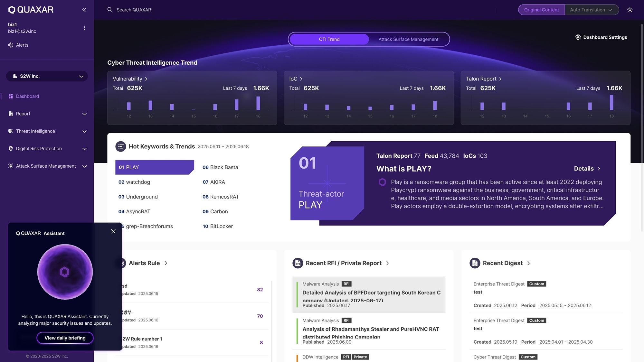Close the QUAXAR Assistant panel
Image resolution: width=644 pixels, height=362 pixels.
click(x=113, y=231)
